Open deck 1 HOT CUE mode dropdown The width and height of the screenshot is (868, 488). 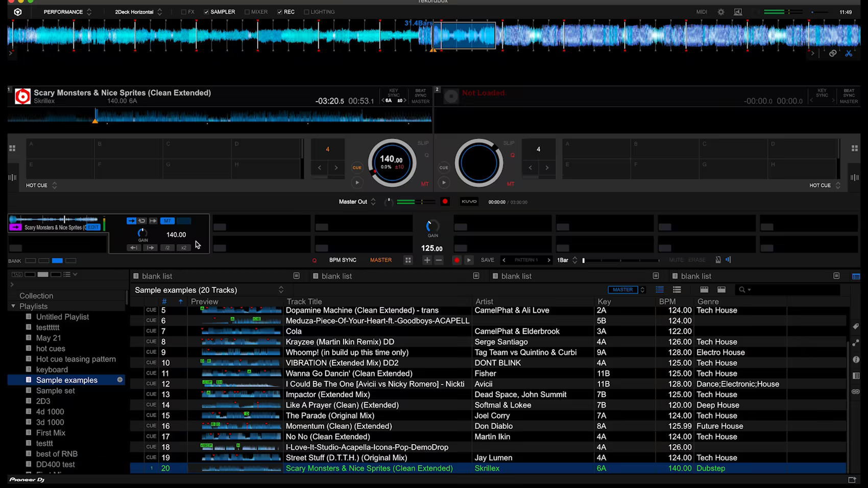click(41, 185)
